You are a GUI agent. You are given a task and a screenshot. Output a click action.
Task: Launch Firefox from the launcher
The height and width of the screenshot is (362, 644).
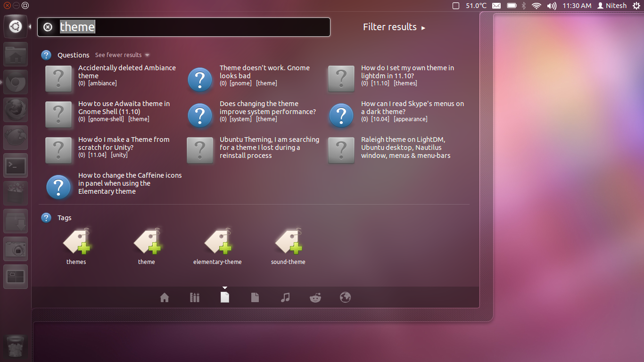(16, 110)
